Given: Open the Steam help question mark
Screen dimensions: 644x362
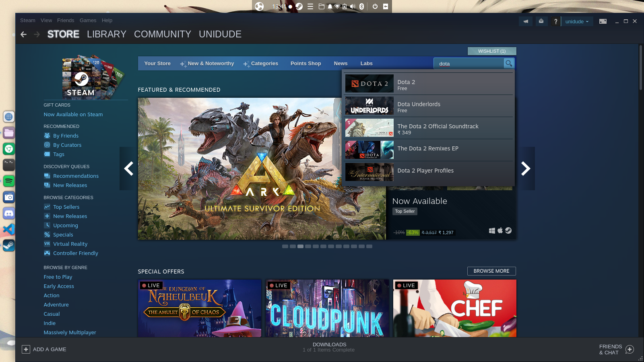Looking at the screenshot, I should coord(555,21).
